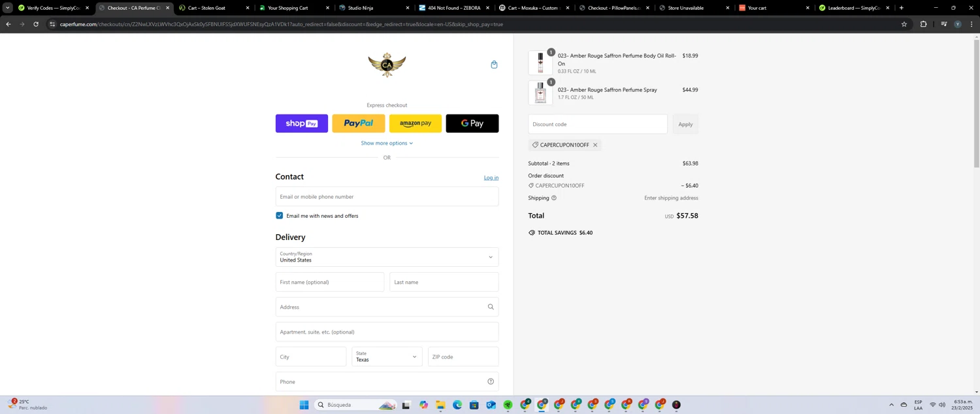Open Chrome three-dot menu
The image size is (980, 414).
point(972,24)
